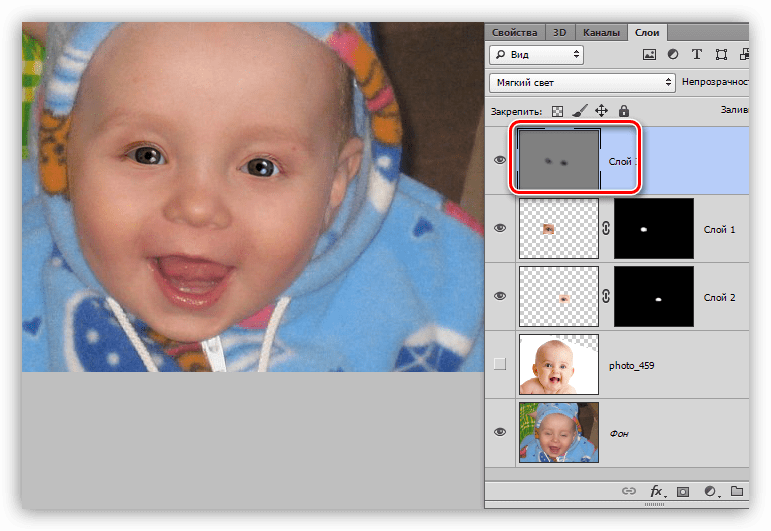771x531 pixels.
Task: Hide the top gray layer's visibility eye
Action: click(x=500, y=160)
